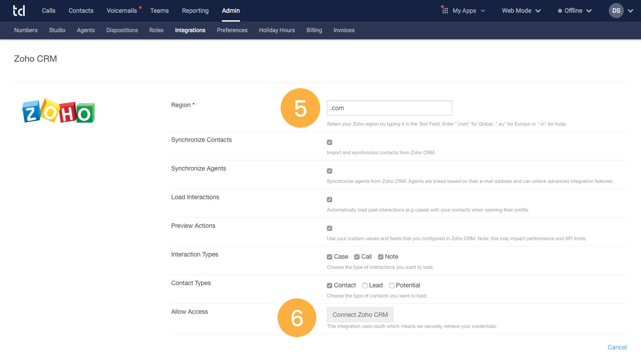
Task: Open the Reporting tab
Action: pyautogui.click(x=195, y=11)
